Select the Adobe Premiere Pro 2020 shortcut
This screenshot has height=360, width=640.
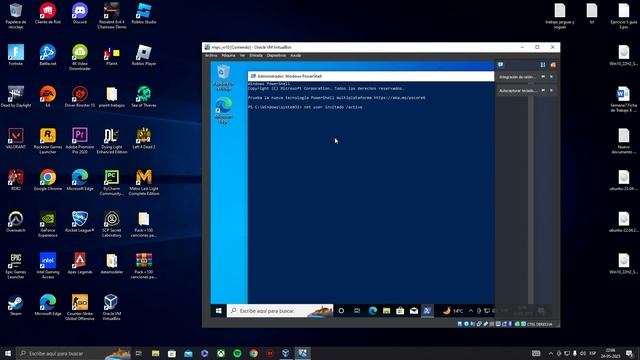[80, 140]
